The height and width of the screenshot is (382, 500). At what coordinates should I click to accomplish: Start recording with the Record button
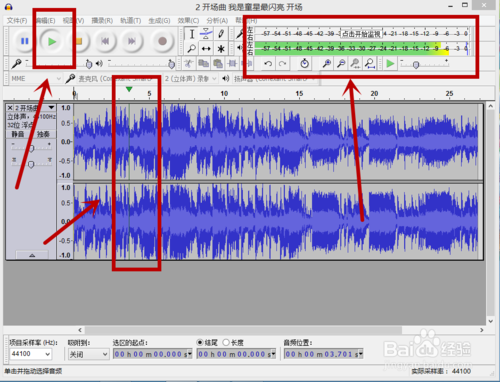tap(163, 41)
